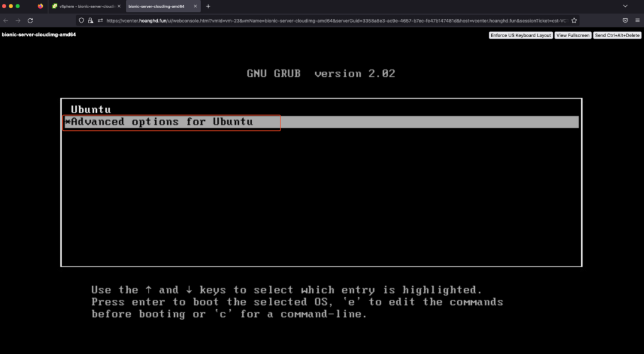This screenshot has width=644, height=354.
Task: Click the View Fullscreen button
Action: 573,35
